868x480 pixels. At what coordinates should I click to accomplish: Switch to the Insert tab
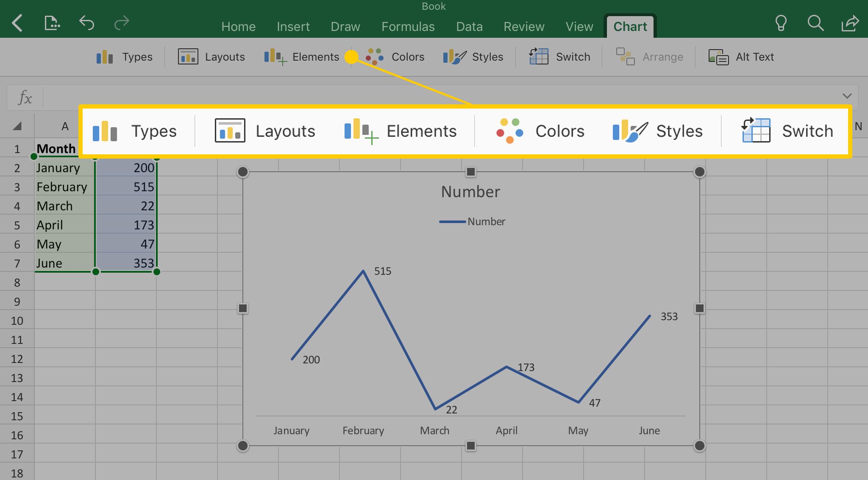293,27
